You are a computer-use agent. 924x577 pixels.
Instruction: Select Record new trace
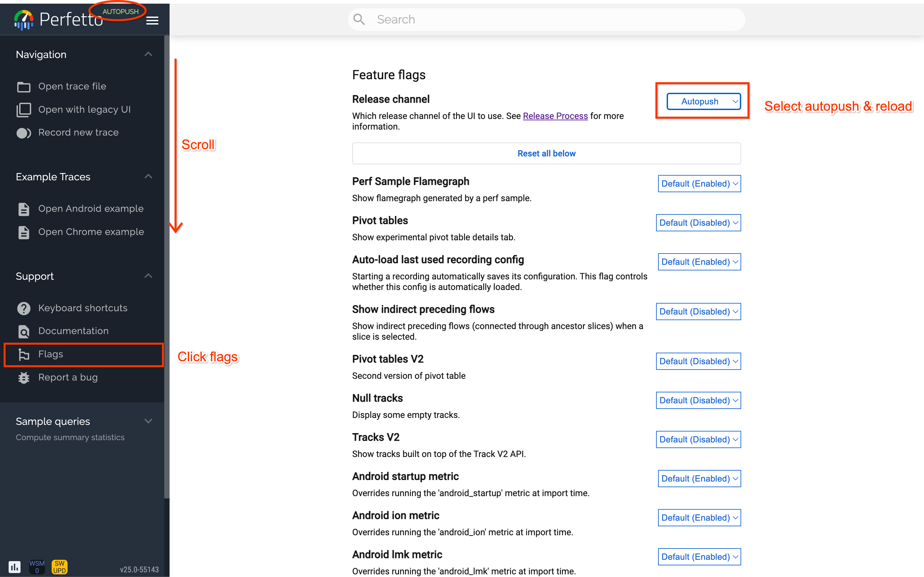pyautogui.click(x=78, y=132)
